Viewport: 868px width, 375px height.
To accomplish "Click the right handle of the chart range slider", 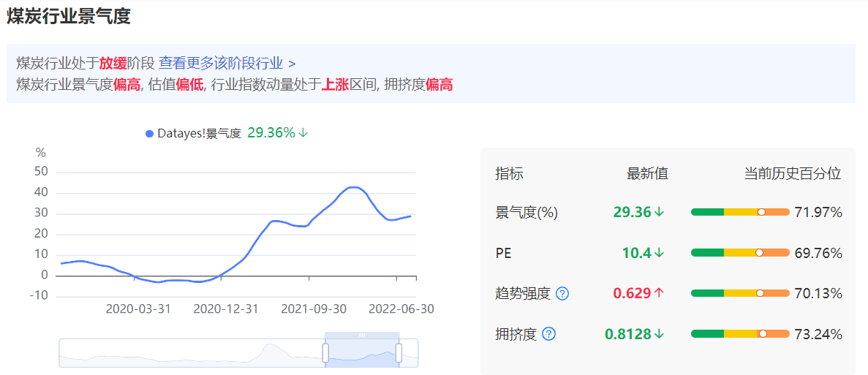I will point(399,353).
